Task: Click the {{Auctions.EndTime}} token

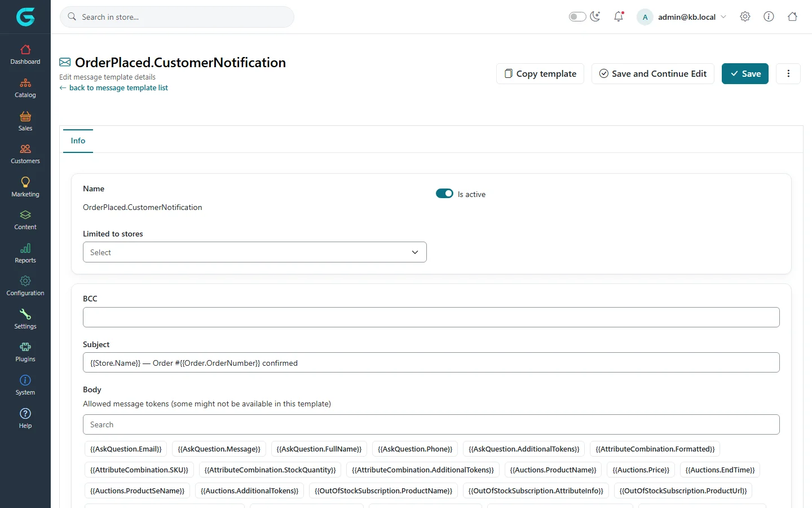Action: pyautogui.click(x=720, y=470)
